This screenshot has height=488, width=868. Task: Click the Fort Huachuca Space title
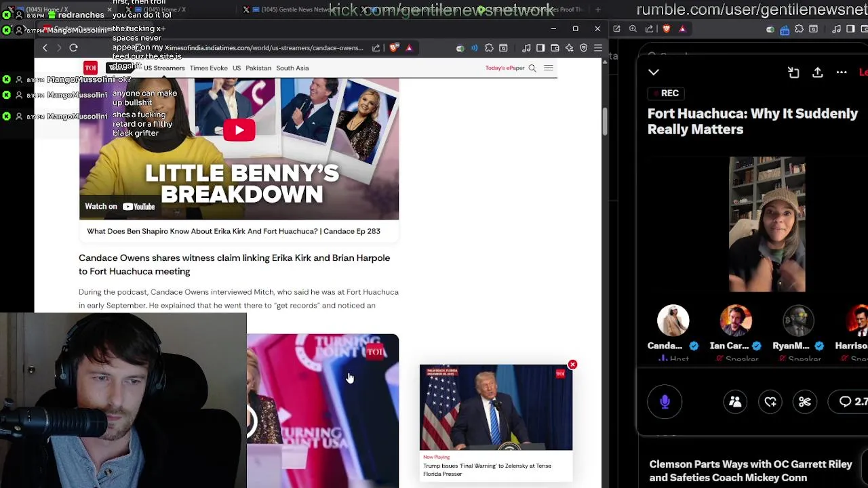[753, 121]
